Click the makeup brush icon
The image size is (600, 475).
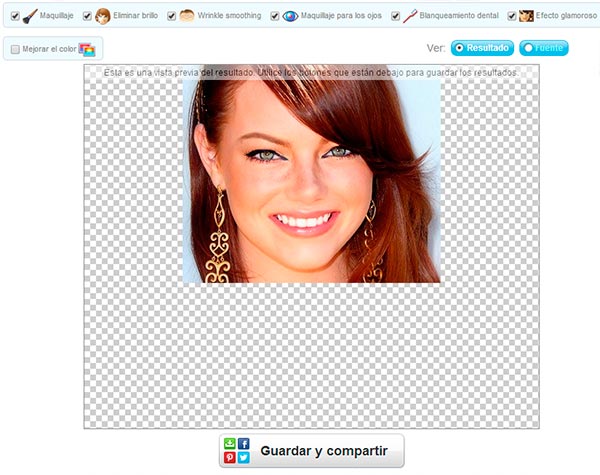point(30,16)
